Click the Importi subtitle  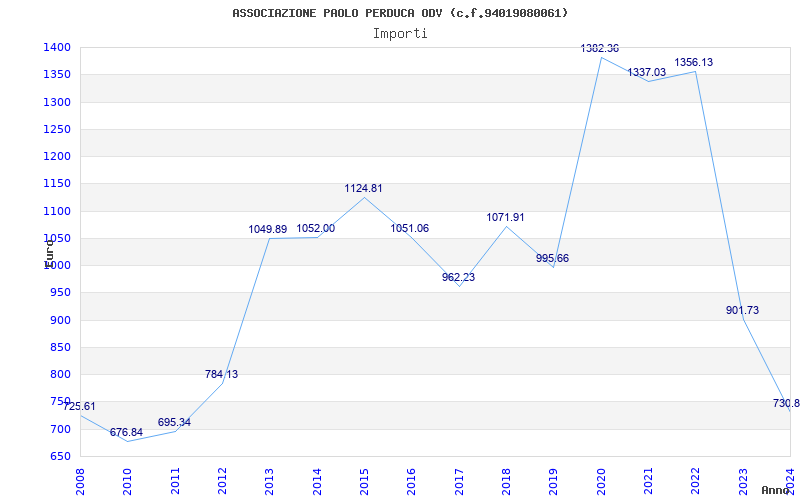tap(400, 34)
